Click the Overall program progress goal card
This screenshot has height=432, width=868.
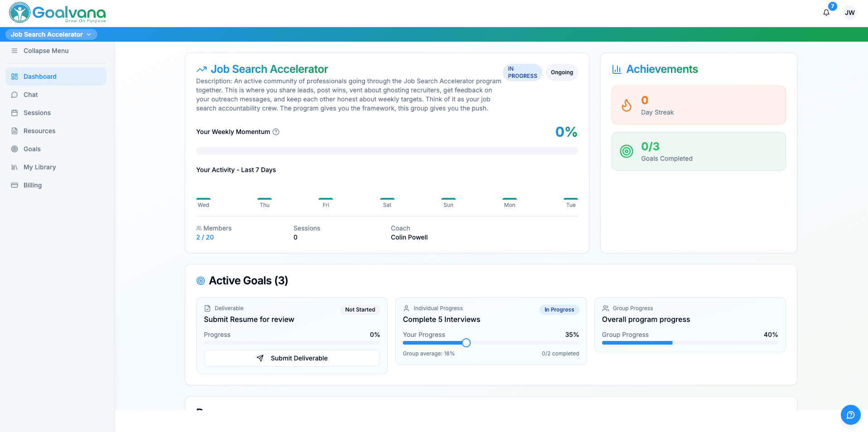point(690,324)
